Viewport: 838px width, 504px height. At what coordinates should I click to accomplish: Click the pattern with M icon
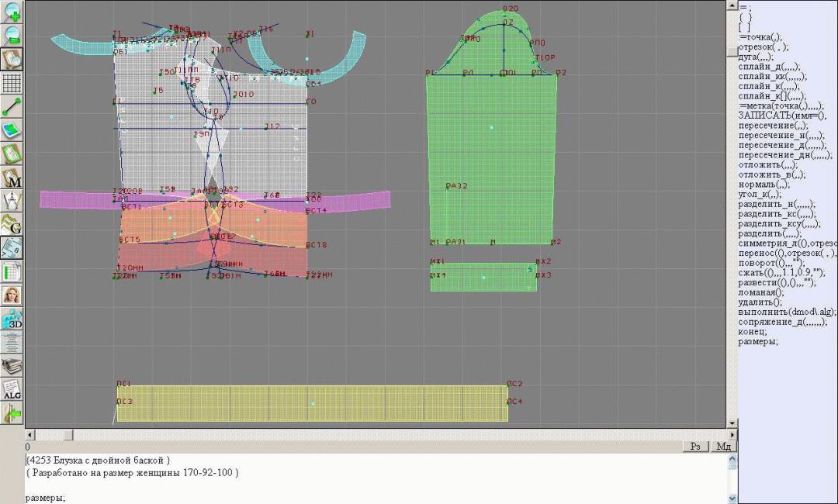[12, 178]
